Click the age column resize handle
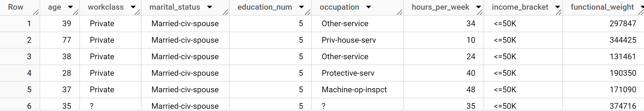644x111 pixels. point(76,12)
